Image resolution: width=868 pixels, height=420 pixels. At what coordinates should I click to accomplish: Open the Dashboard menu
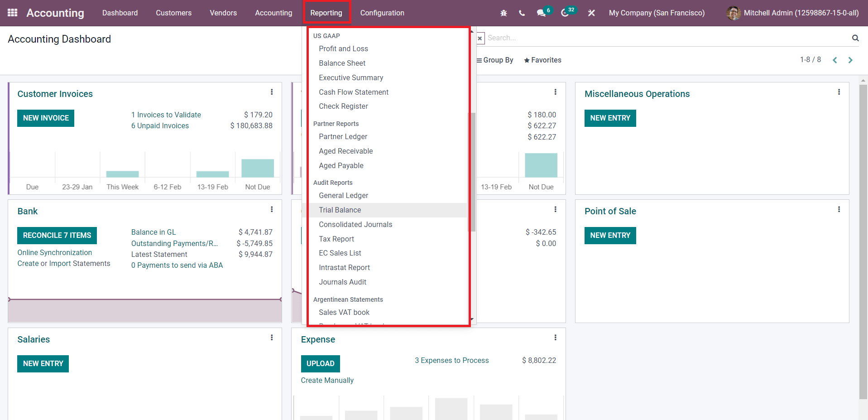(x=120, y=13)
